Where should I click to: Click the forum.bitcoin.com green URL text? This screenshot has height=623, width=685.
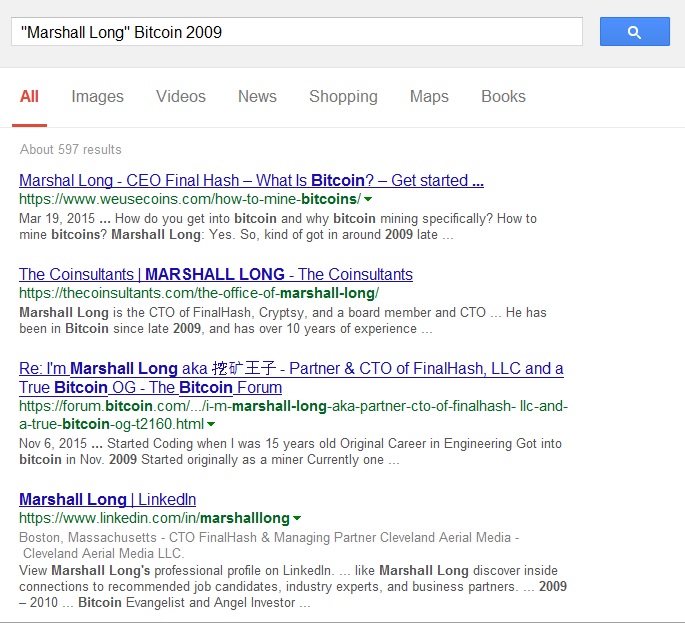294,415
